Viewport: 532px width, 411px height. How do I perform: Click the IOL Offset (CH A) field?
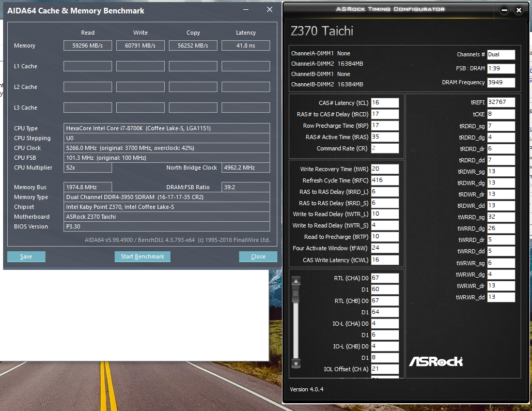pyautogui.click(x=385, y=369)
